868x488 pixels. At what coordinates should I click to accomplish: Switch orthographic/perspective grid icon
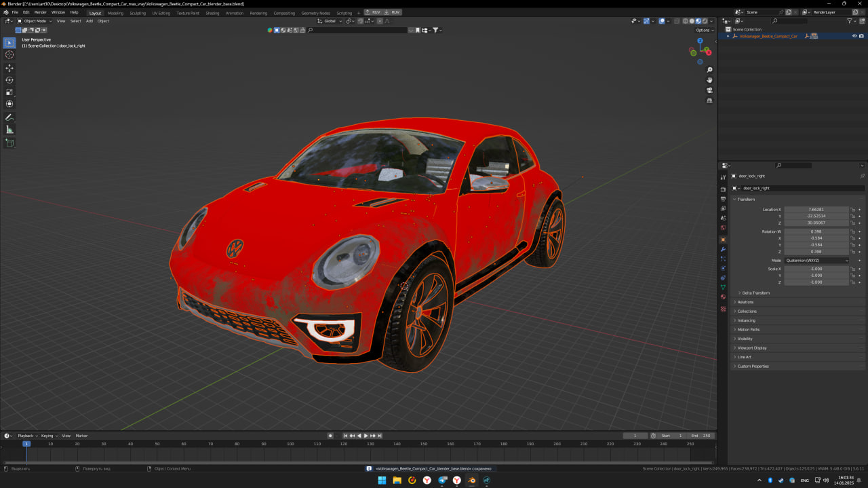(x=710, y=100)
